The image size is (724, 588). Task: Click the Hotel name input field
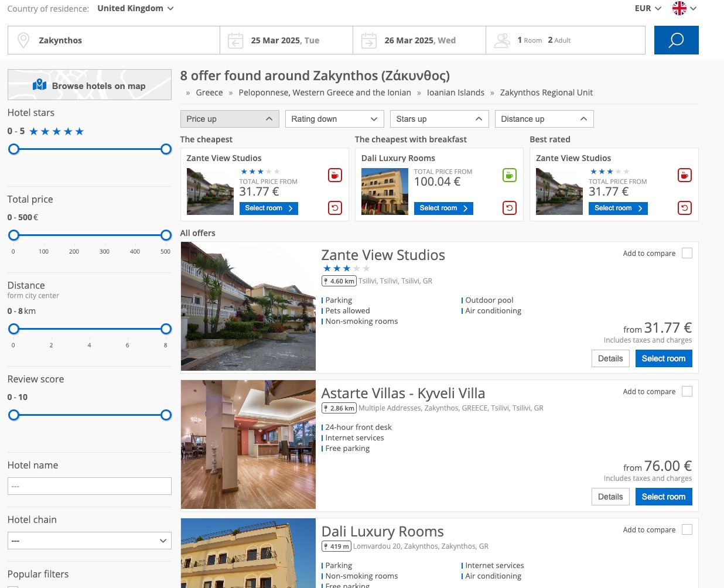coord(90,486)
